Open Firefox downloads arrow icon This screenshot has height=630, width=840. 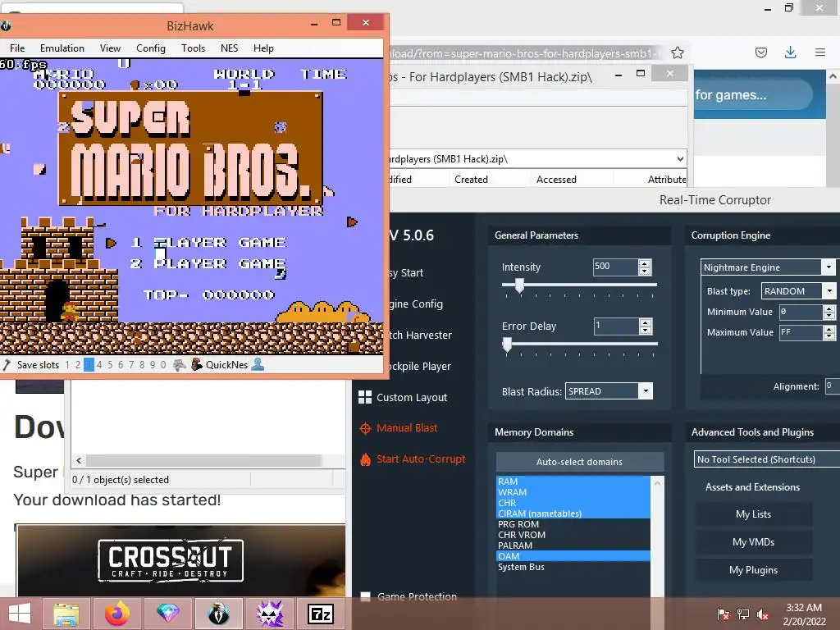click(x=790, y=52)
